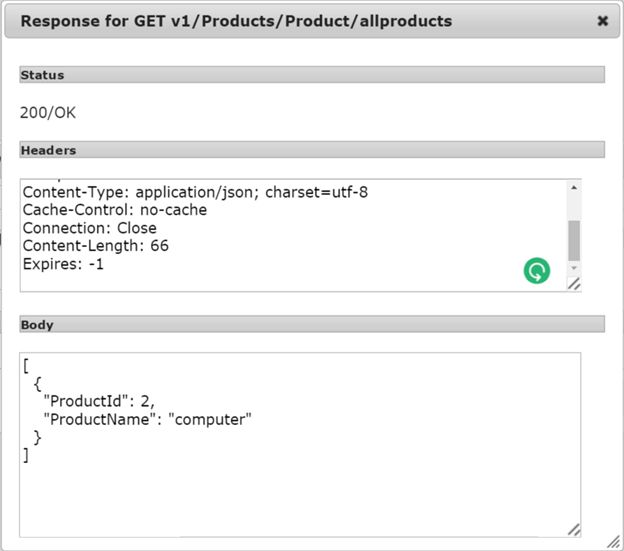Click the Headers box scroll-down arrow

coord(573,268)
